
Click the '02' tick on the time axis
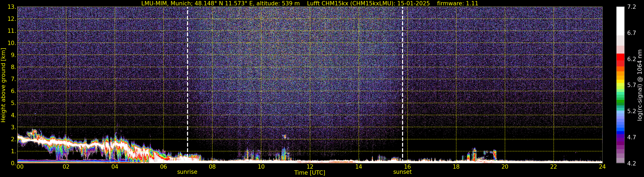[x=66, y=167]
